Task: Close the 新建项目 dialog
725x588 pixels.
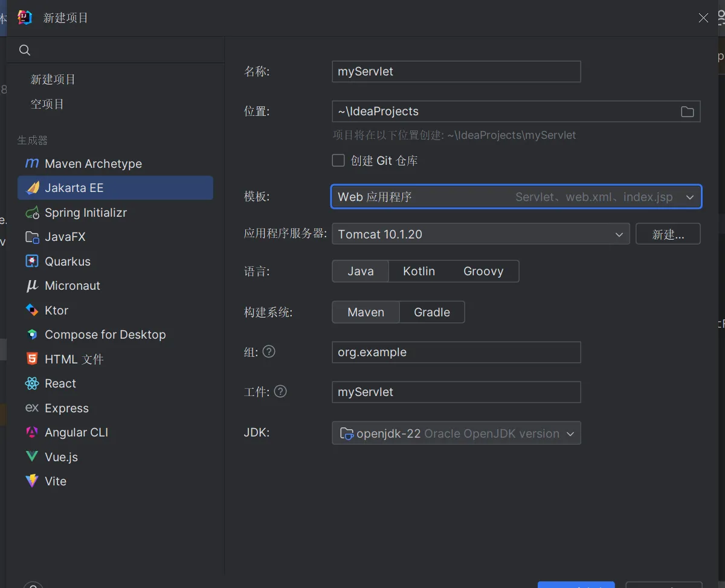Action: (x=703, y=18)
